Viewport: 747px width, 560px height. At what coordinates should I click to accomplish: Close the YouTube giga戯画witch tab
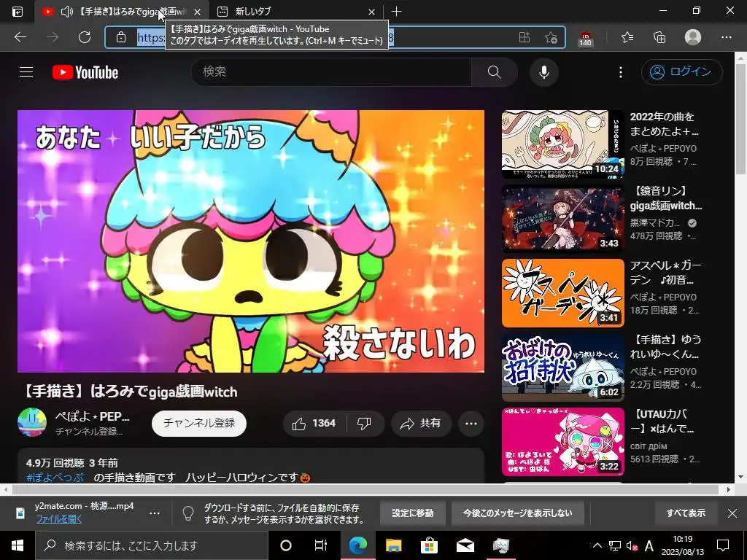click(197, 12)
